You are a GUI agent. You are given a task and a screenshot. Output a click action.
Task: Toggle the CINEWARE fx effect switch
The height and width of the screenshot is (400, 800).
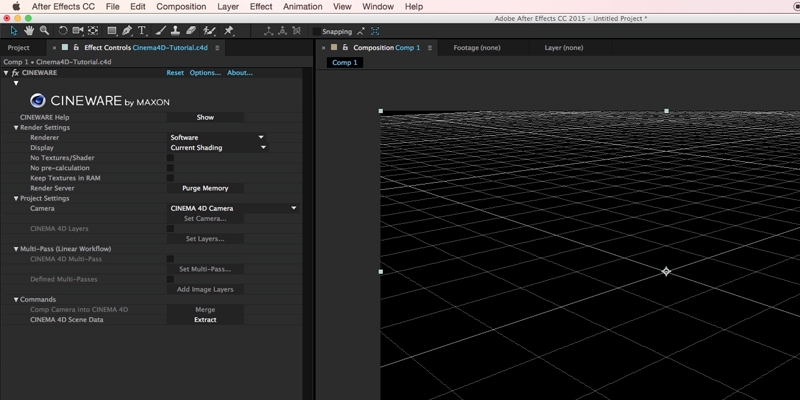[x=15, y=73]
